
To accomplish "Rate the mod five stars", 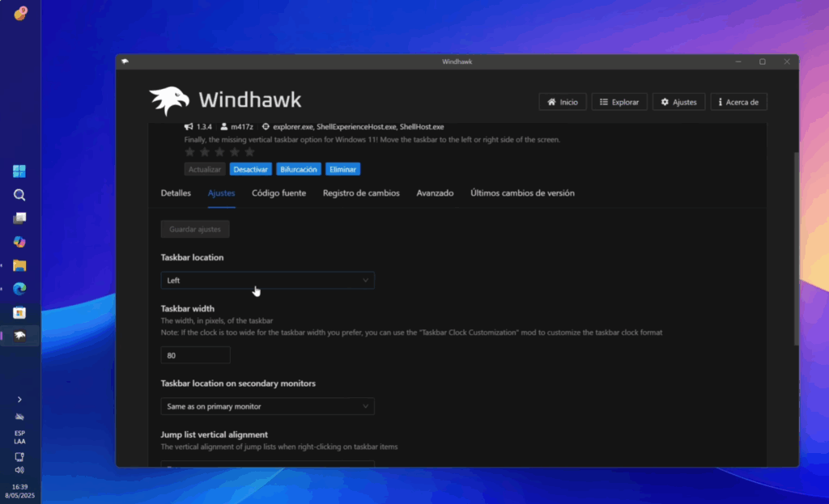I will (x=249, y=152).
